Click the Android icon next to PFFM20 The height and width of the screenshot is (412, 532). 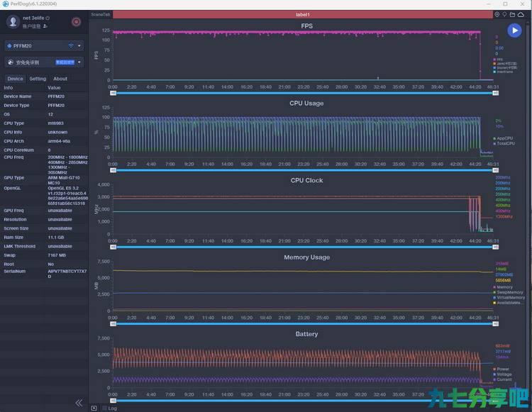pos(9,46)
